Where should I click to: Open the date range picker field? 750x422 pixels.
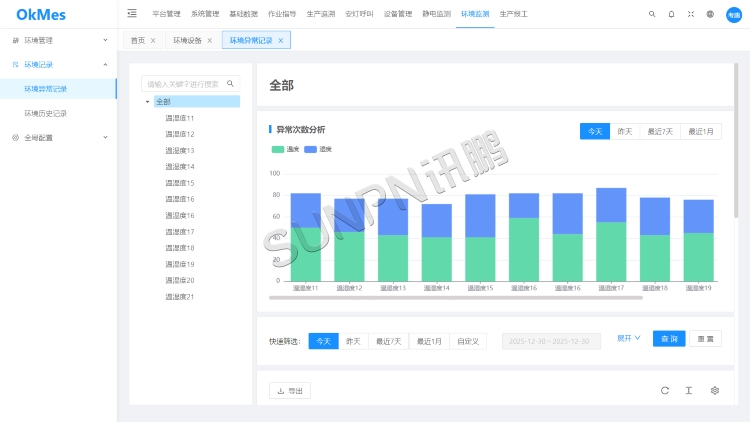coord(551,341)
